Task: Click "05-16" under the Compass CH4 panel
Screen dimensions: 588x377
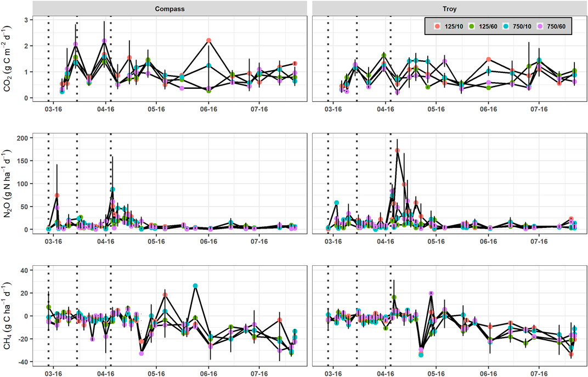Action: (156, 374)
